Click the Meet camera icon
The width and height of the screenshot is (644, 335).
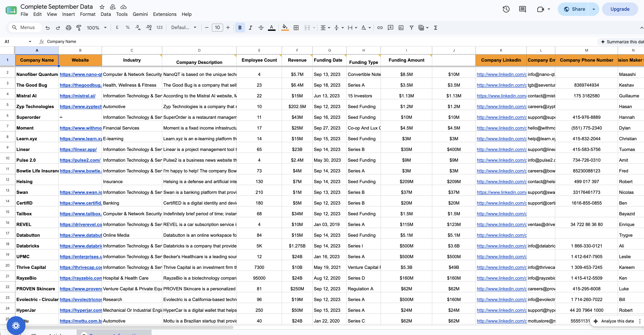pyautogui.click(x=540, y=9)
